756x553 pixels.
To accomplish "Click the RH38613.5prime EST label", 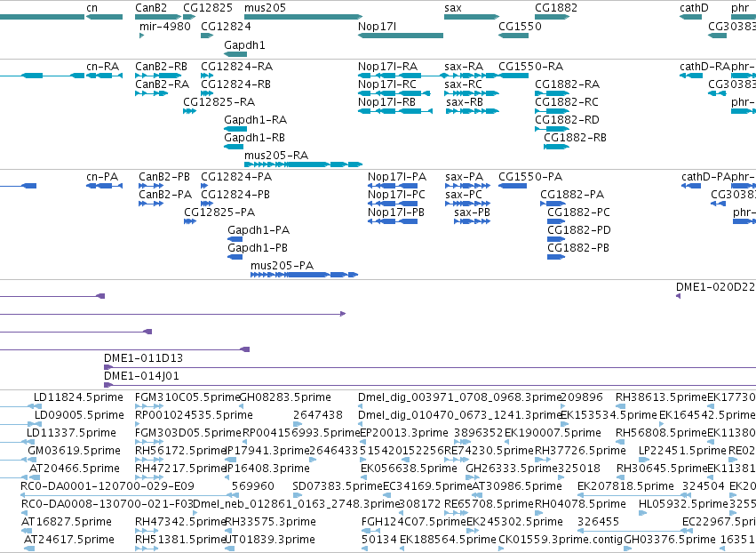I will point(661,397).
